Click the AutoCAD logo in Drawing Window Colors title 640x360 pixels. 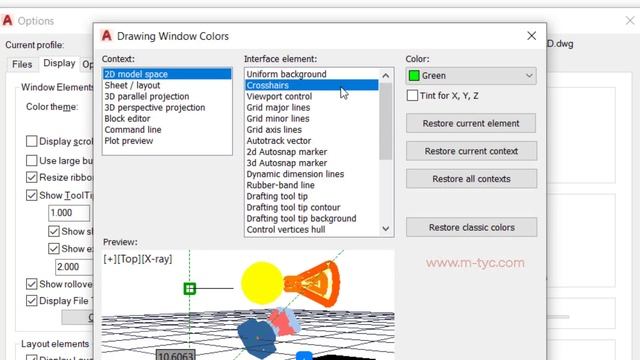[107, 36]
